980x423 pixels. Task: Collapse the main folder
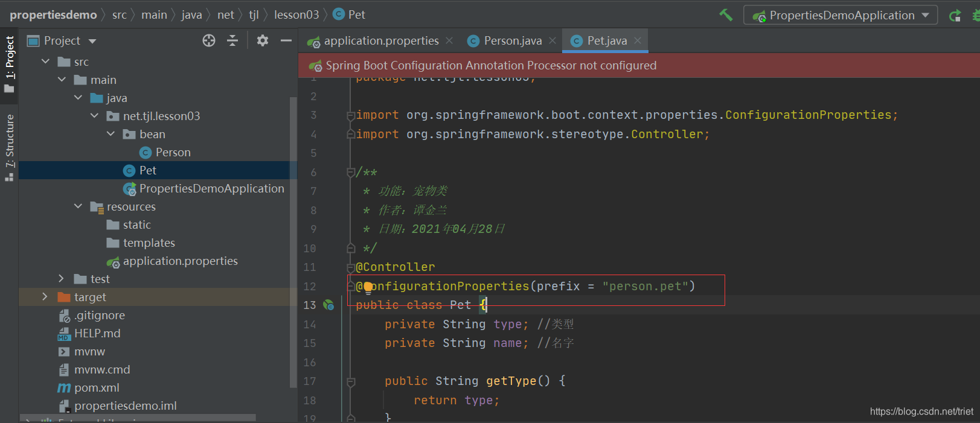coord(62,80)
